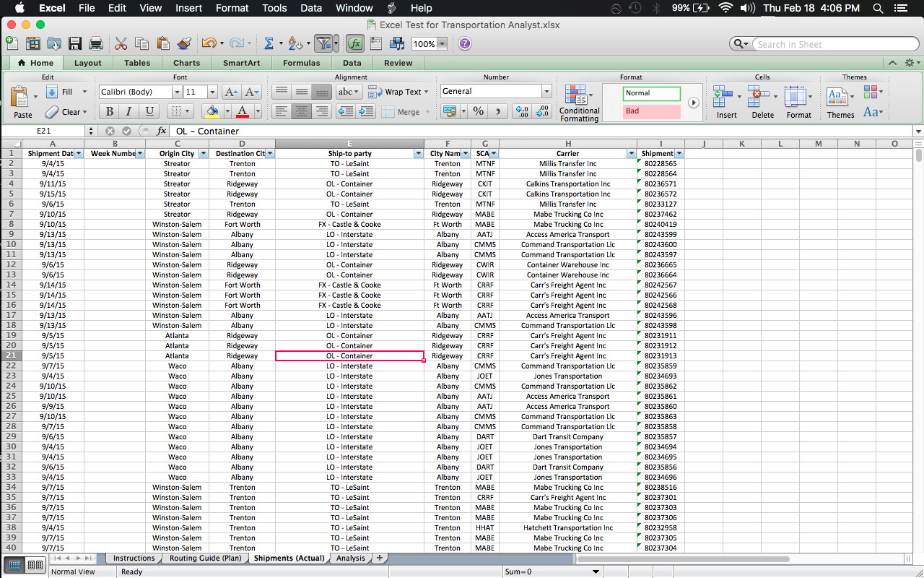Add new sheet with plus button
924x578 pixels.
click(x=380, y=558)
